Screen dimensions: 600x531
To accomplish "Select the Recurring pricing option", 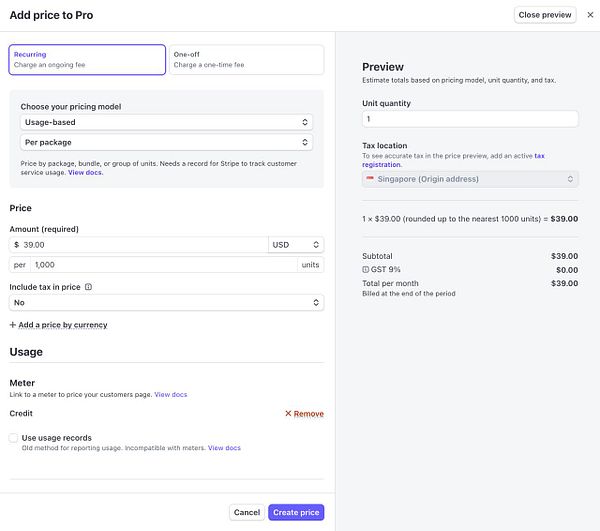I will point(87,59).
